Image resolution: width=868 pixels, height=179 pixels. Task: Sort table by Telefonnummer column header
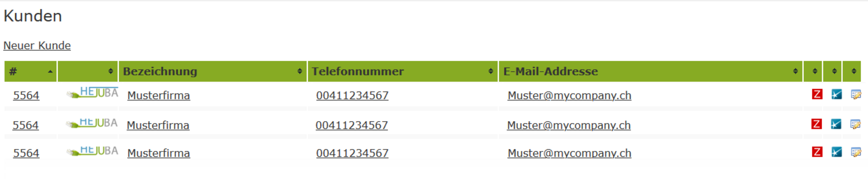point(402,71)
